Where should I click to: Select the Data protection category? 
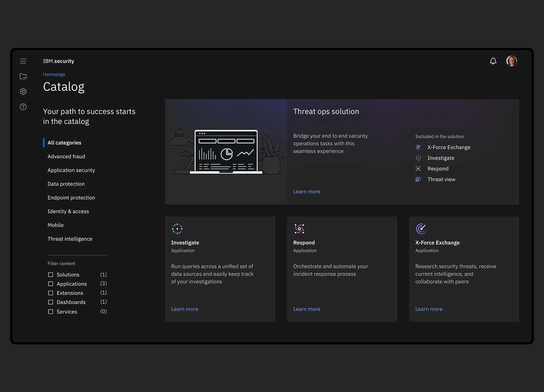(x=66, y=184)
